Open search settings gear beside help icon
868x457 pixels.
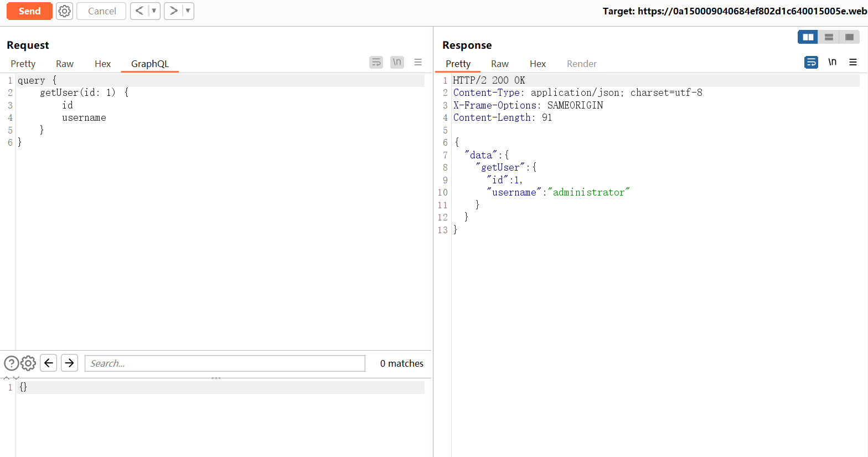point(28,363)
